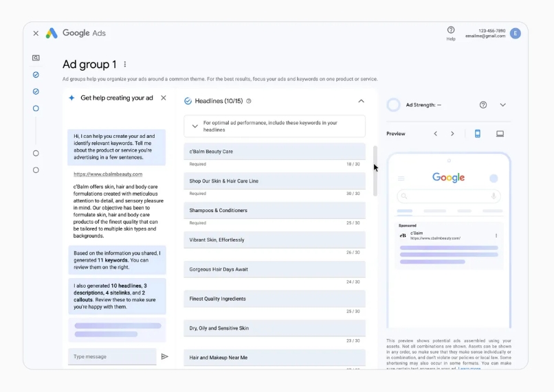Edit the Finest Quality Ingredients headline field
554x392 pixels.
pos(274,299)
